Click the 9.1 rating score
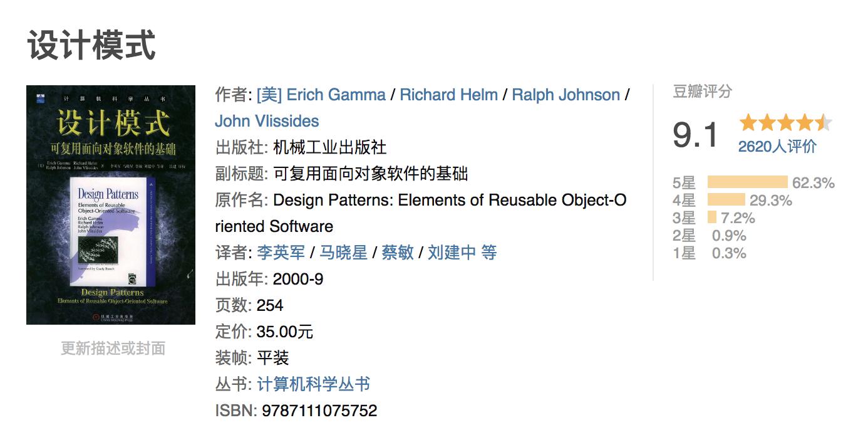 coord(696,135)
